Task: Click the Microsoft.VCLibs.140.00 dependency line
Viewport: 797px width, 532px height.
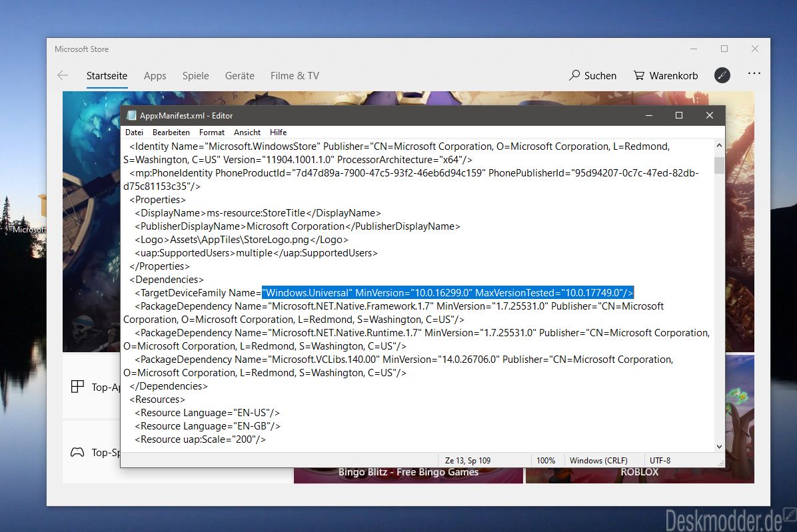Action: [x=404, y=360]
